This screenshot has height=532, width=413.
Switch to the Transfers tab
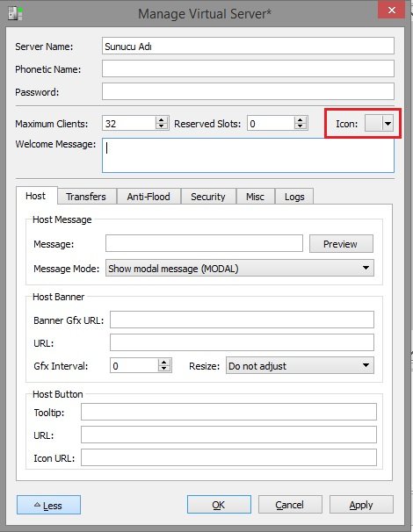pos(86,197)
